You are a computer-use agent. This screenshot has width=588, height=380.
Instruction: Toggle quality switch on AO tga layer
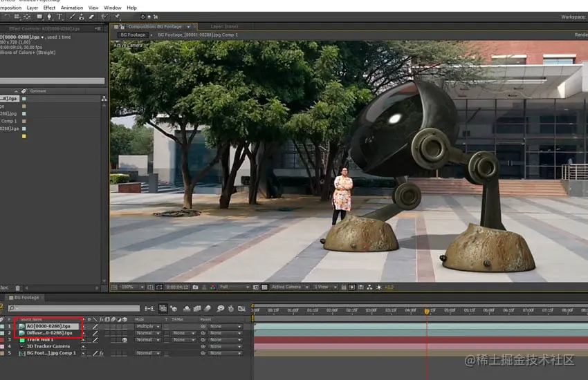click(x=95, y=327)
